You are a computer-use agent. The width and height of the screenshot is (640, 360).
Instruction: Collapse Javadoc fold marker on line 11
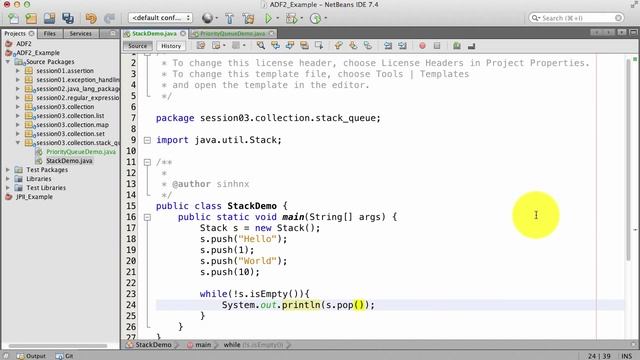tap(147, 162)
